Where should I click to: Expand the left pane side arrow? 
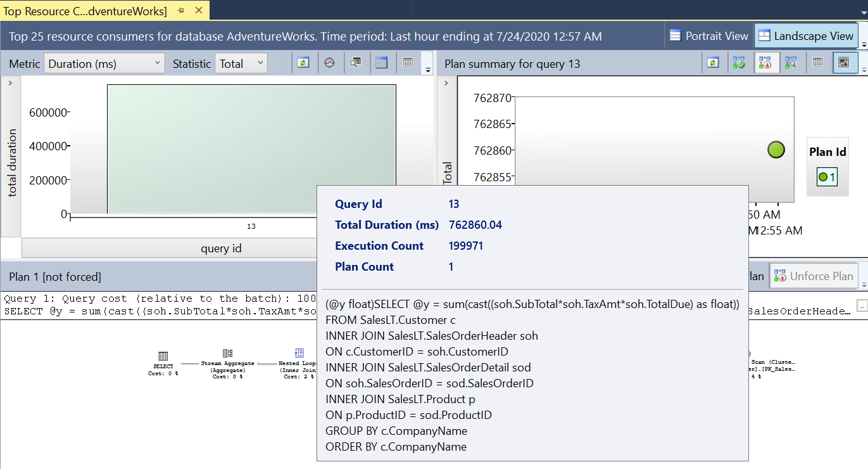[10, 83]
